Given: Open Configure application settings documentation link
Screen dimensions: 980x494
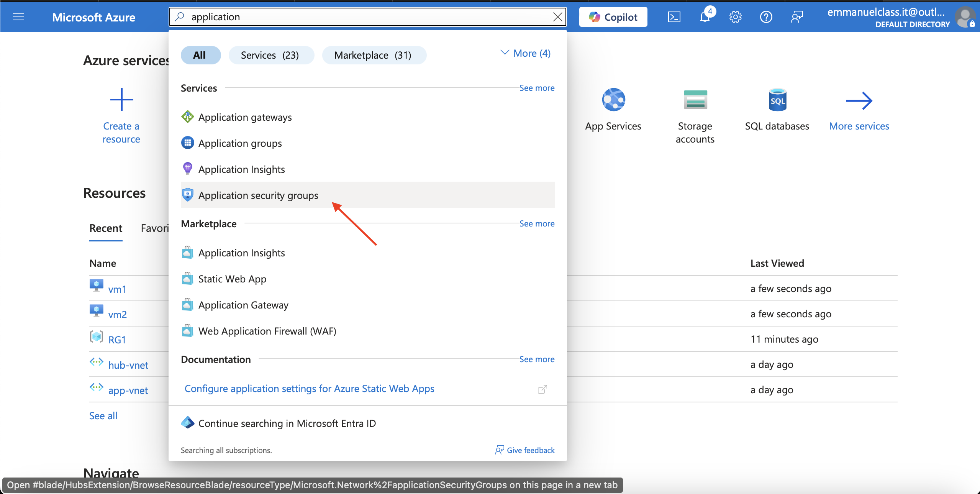Looking at the screenshot, I should coord(309,389).
